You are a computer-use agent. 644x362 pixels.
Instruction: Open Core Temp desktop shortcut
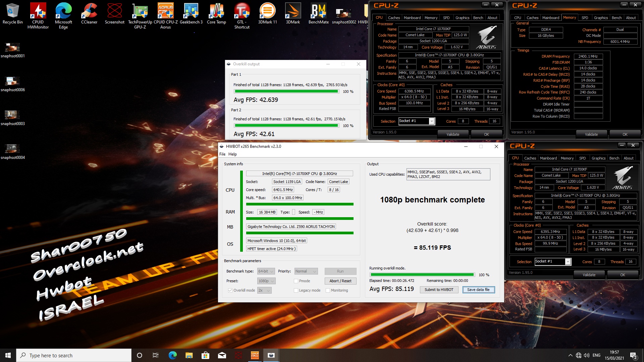point(216,14)
